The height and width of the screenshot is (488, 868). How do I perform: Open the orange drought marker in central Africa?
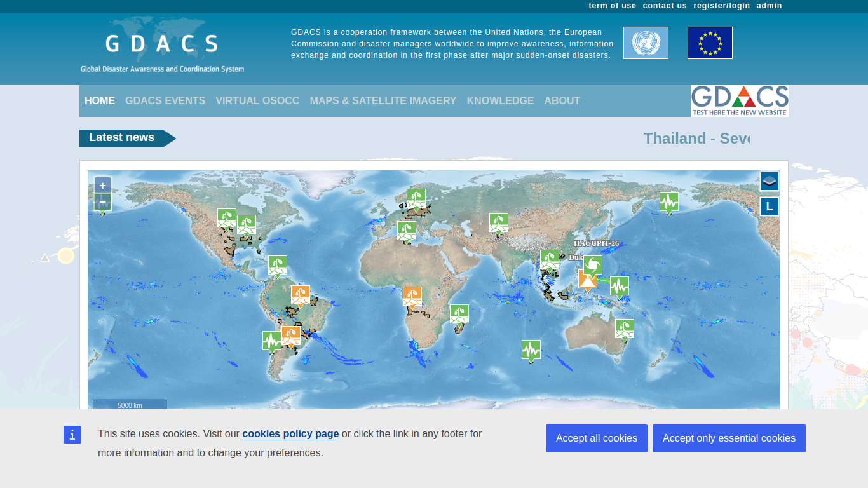[412, 296]
